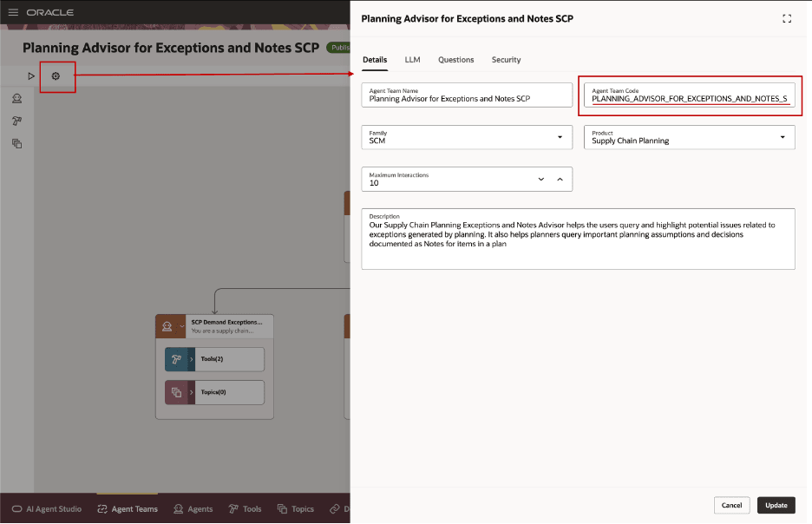Expand the SCP Demand Exceptions agent chevron
812x524 pixels.
point(182,326)
